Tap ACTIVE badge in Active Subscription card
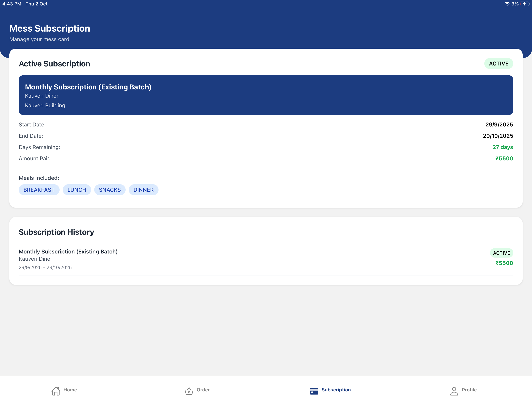The image size is (532, 399). tap(499, 64)
